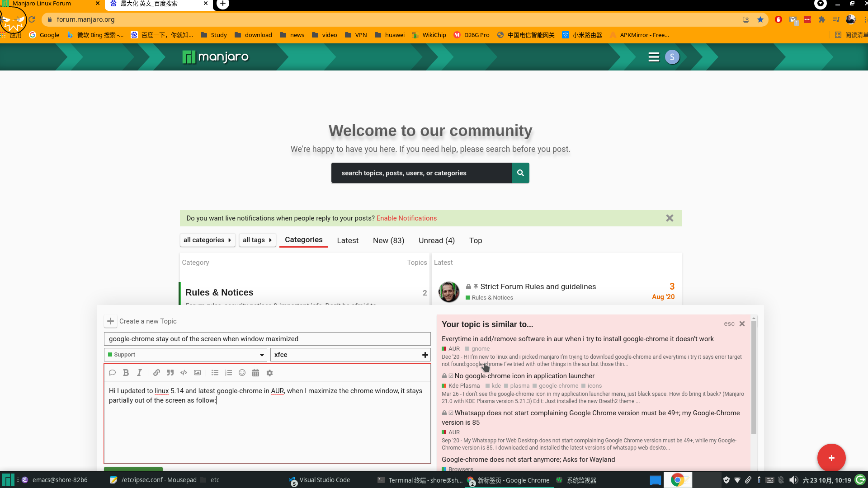Image resolution: width=868 pixels, height=488 pixels.
Task: Insert a hyperlink via the composer toolbar
Action: [x=156, y=373]
